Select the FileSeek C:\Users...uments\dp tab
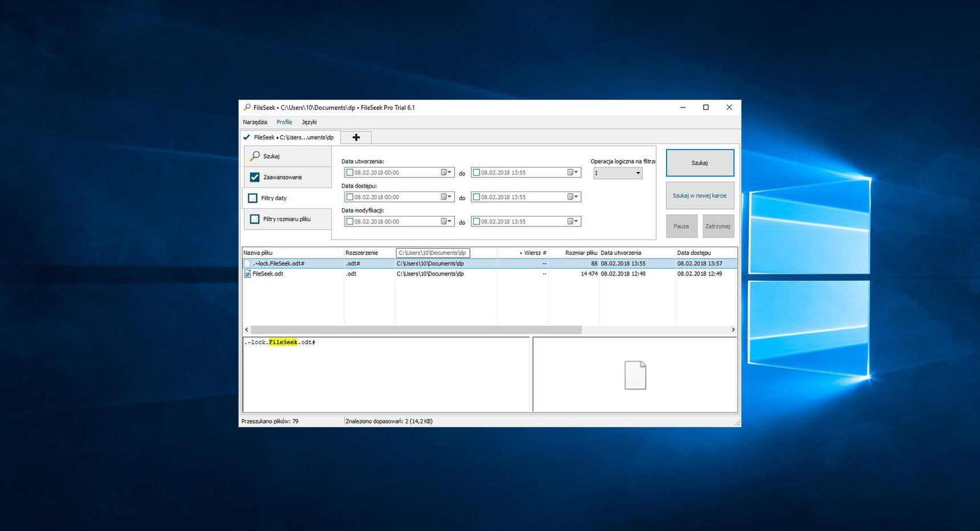This screenshot has width=980, height=531. pyautogui.click(x=291, y=137)
